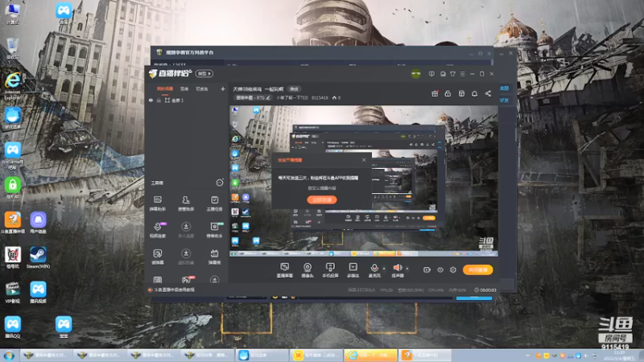
Task: Select the 全屏1 source row
Action: 186,101
